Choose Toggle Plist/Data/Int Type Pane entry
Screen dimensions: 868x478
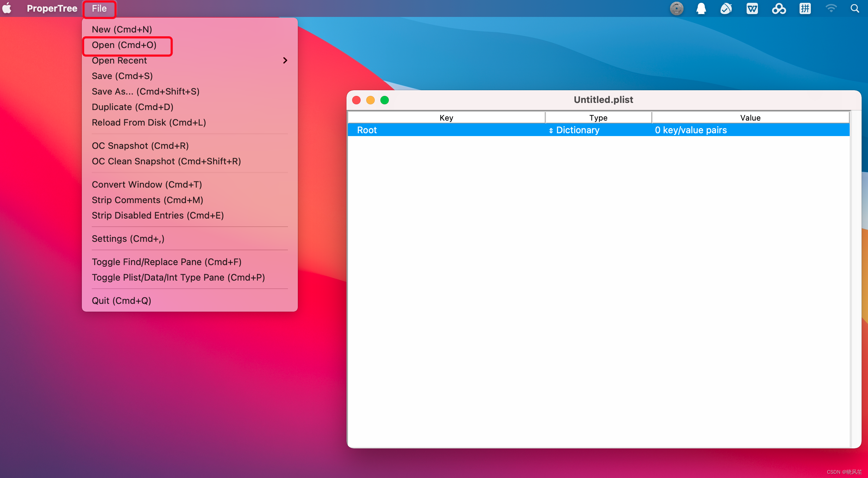click(178, 277)
